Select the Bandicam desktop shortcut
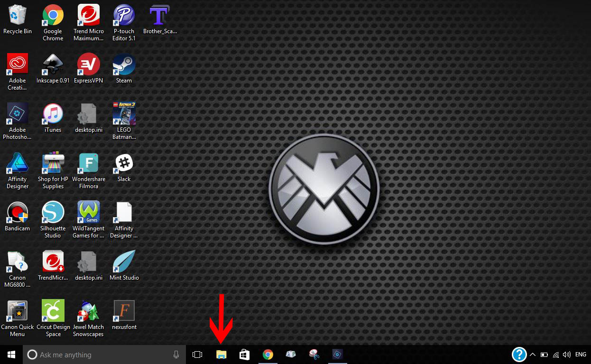The image size is (591, 364). pyautogui.click(x=18, y=217)
